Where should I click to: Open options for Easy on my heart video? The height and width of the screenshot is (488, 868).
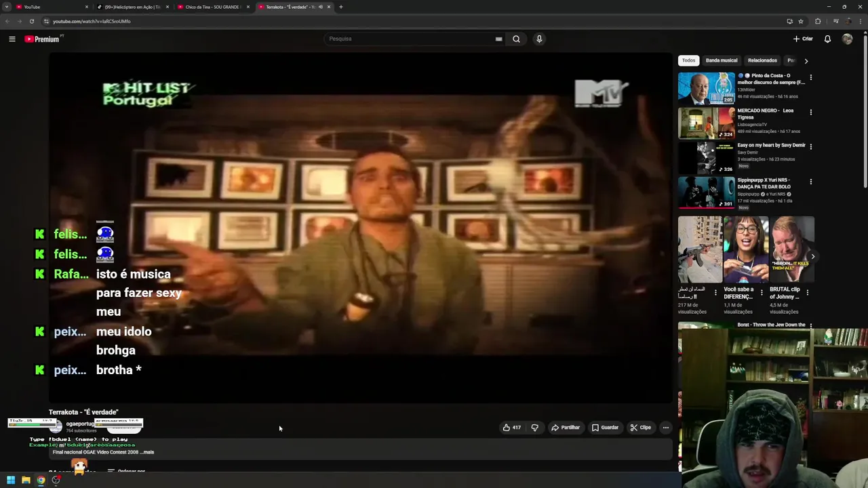810,146
